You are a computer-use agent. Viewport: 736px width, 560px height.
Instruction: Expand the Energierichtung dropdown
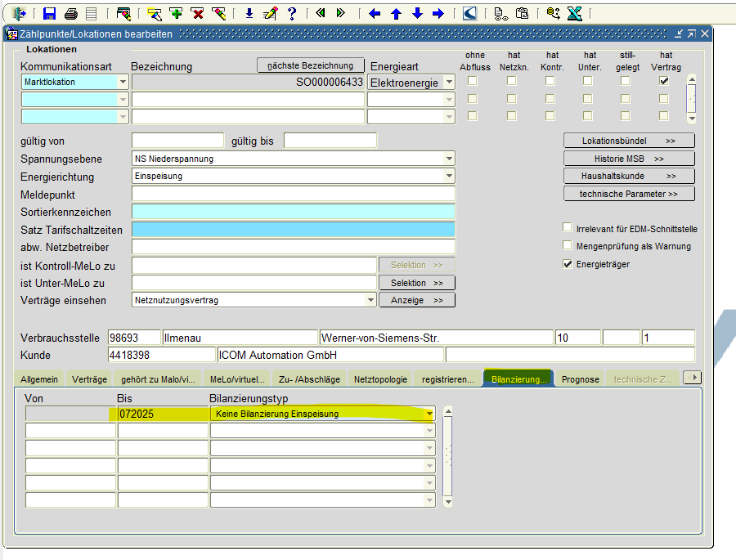(449, 177)
